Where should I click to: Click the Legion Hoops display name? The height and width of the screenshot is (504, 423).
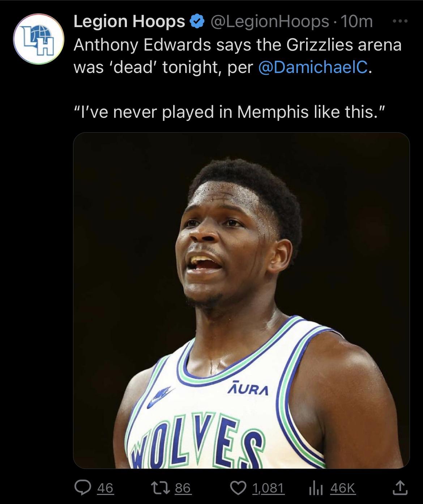(x=129, y=22)
